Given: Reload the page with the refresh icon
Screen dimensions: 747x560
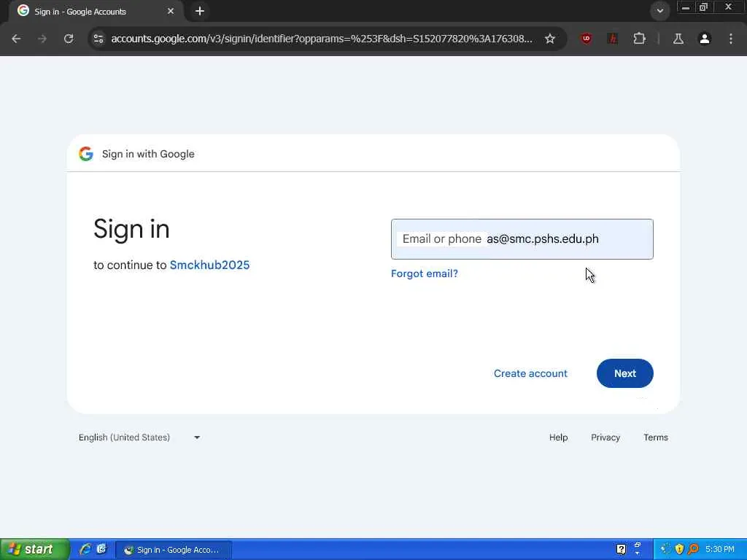Looking at the screenshot, I should [69, 39].
